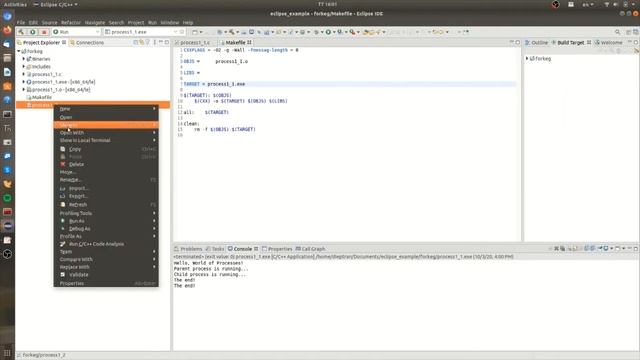Select the Build Target tab

(571, 42)
